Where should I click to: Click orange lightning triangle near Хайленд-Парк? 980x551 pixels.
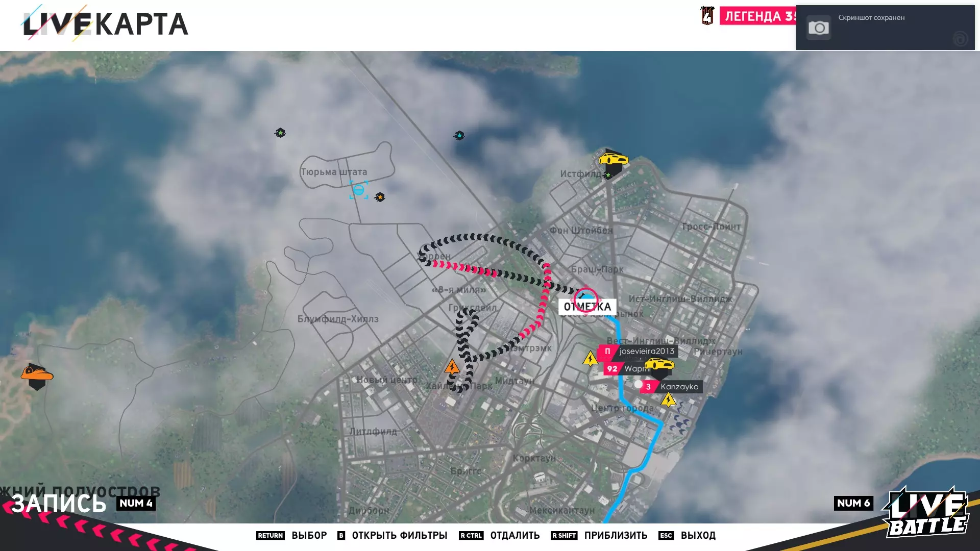pyautogui.click(x=452, y=367)
